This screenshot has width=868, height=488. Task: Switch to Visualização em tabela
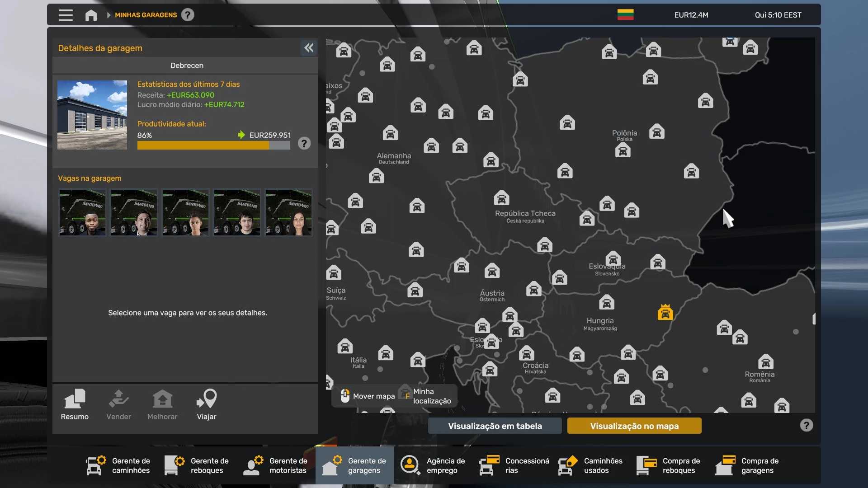[x=495, y=426]
